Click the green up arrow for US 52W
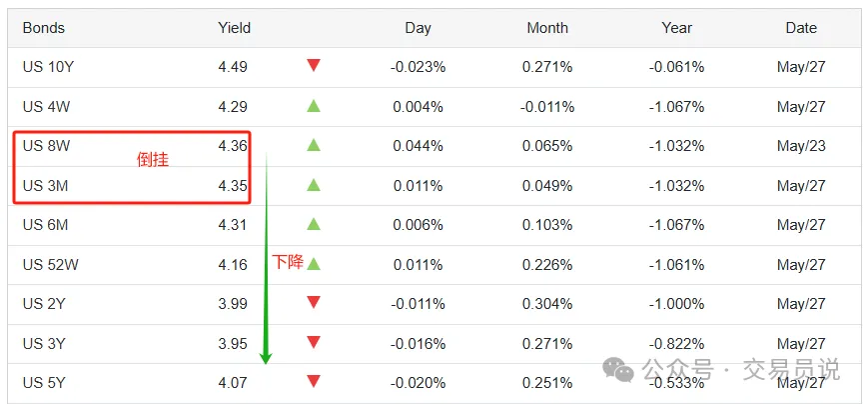The height and width of the screenshot is (404, 868). pos(314,264)
